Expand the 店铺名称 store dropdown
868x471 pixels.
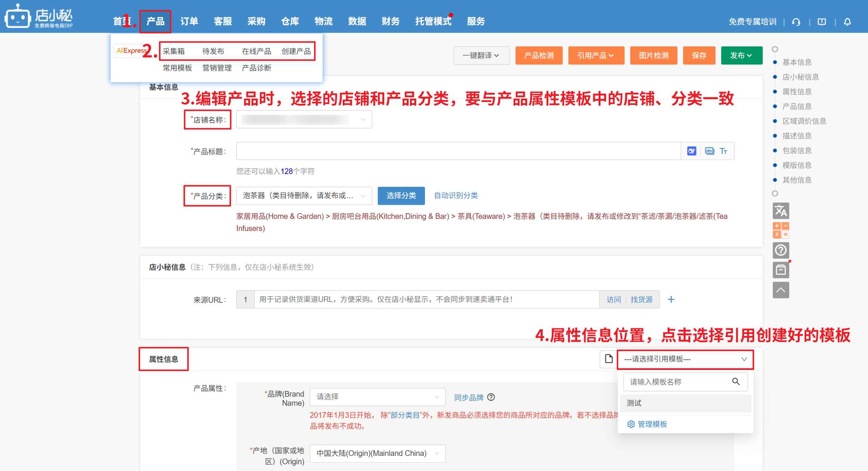point(304,120)
